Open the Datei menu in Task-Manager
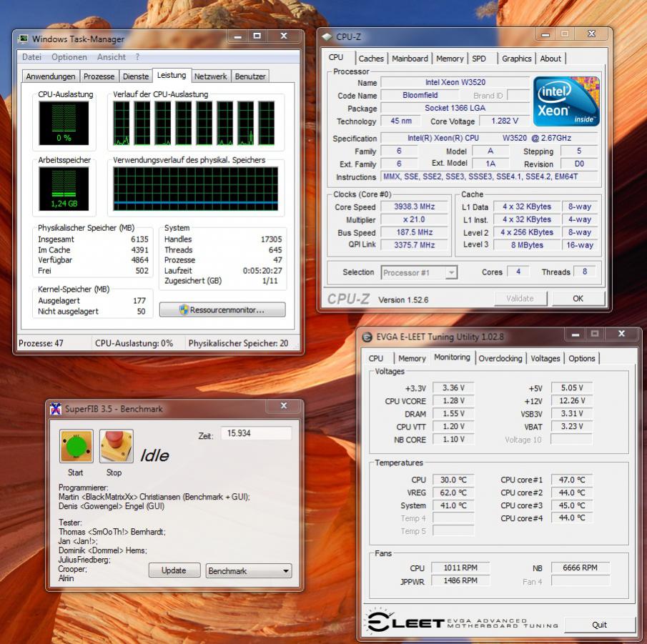 pos(31,57)
